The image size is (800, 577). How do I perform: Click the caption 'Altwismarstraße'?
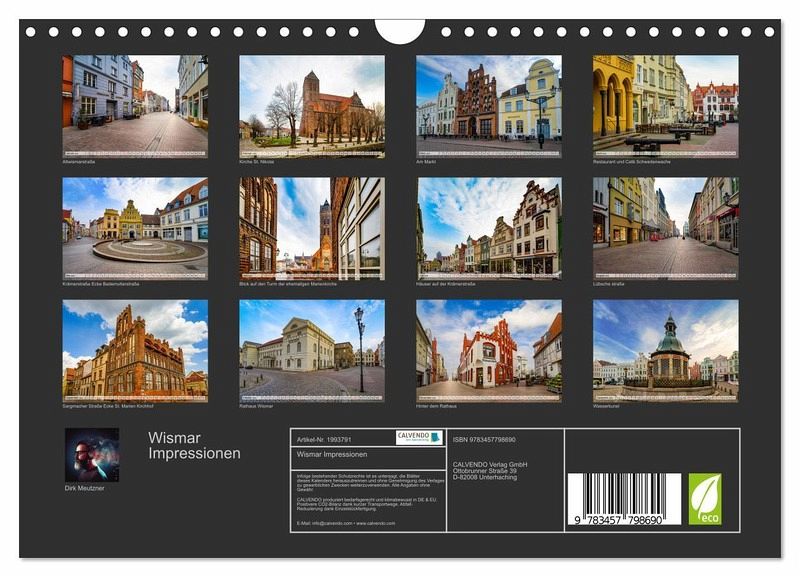pos(79,162)
